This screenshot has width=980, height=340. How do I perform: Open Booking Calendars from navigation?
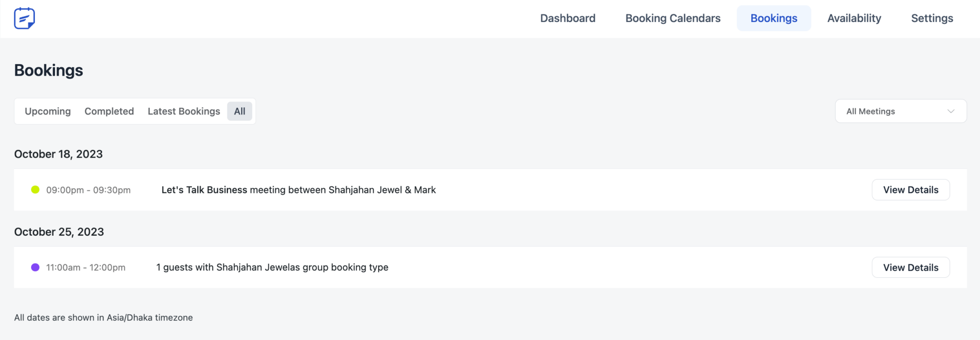point(672,18)
